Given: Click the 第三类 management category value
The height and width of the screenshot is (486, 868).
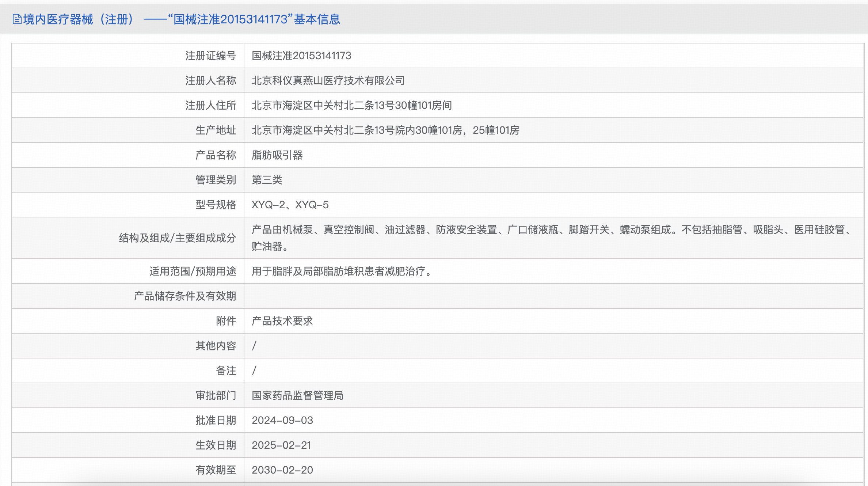Looking at the screenshot, I should (267, 180).
